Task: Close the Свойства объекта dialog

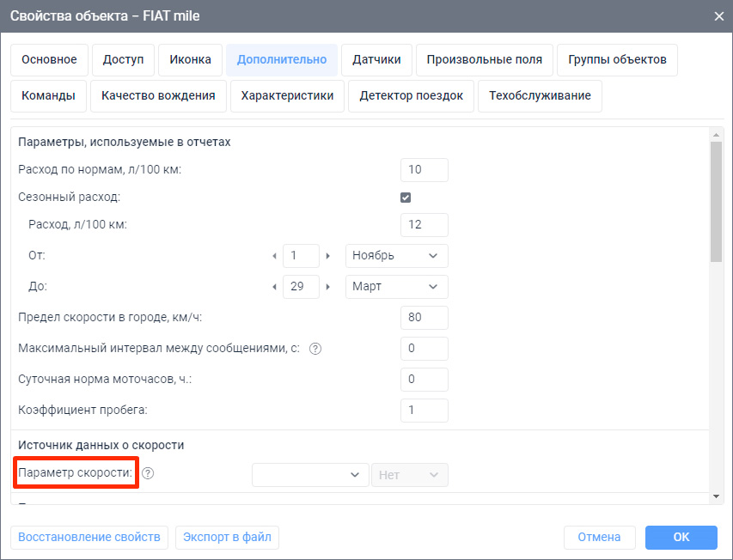Action: point(718,15)
